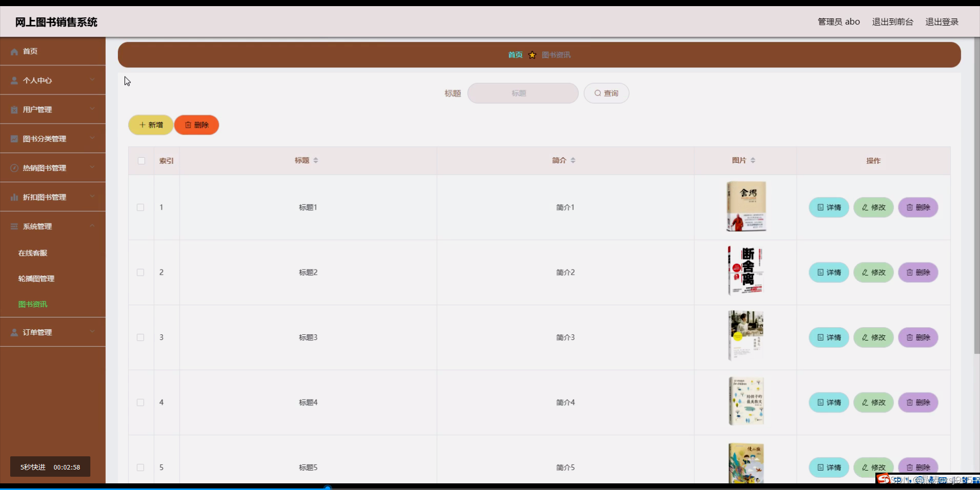Click 图书资讯 in the breadcrumb
The width and height of the screenshot is (980, 490).
556,55
